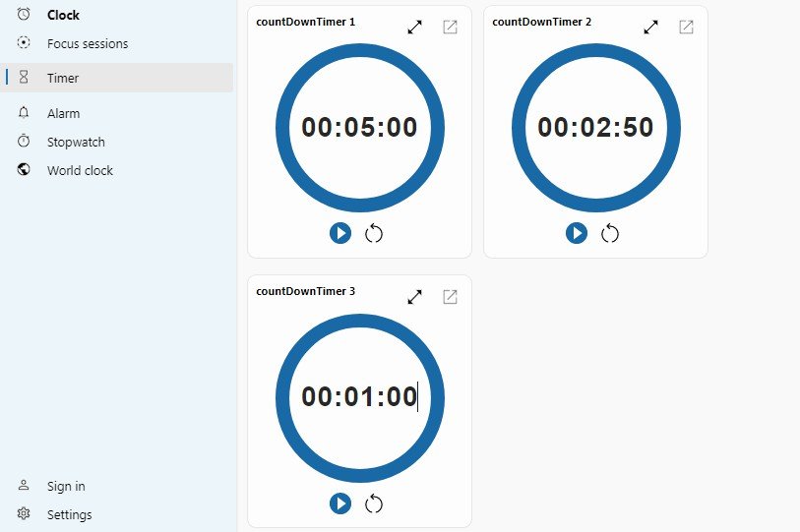Click the Alarm bell icon
This screenshot has height=532, width=800.
pyautogui.click(x=24, y=112)
